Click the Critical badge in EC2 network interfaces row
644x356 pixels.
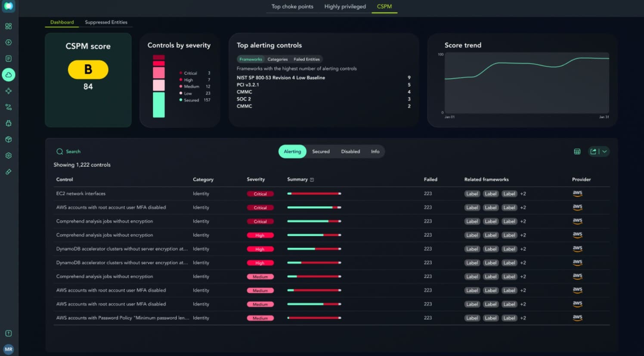(260, 194)
